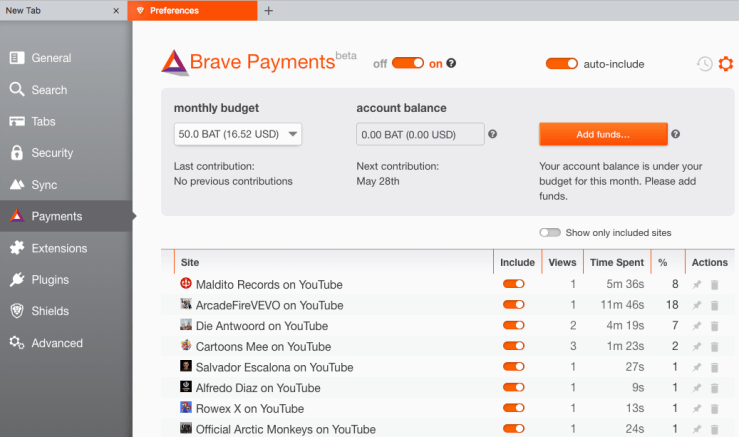The image size is (739, 437).
Task: Toggle include for Die Antwoord on YouTube
Action: [x=514, y=326]
